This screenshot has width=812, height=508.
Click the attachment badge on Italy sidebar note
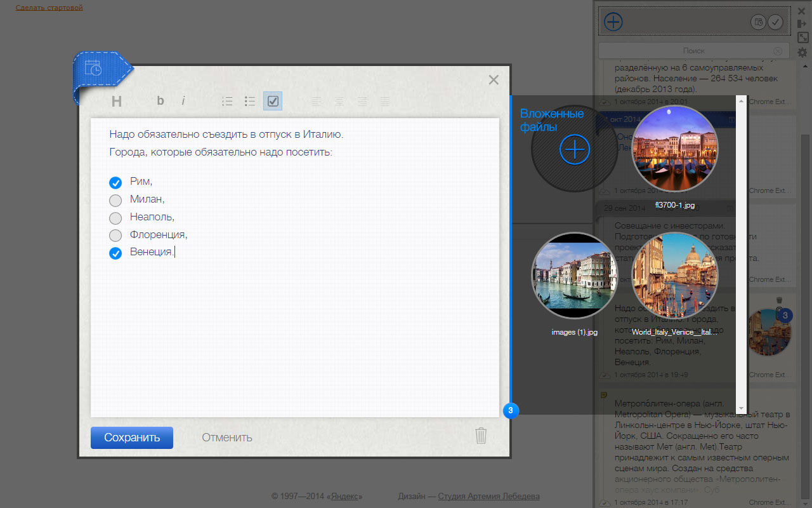[x=785, y=315]
